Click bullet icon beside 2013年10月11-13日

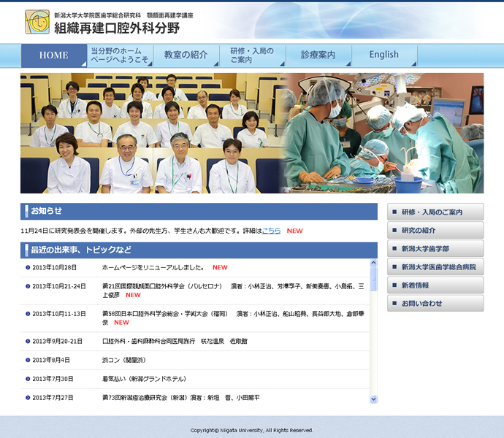28,314
